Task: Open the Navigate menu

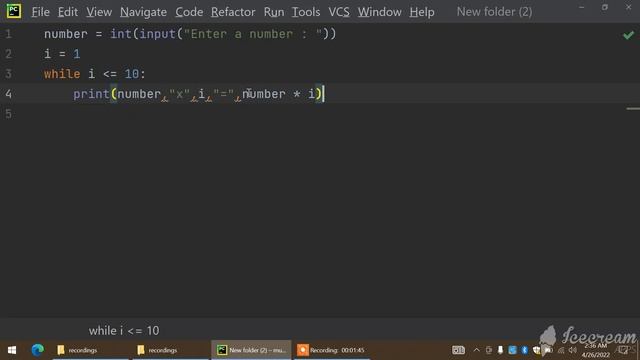Action: tap(143, 12)
